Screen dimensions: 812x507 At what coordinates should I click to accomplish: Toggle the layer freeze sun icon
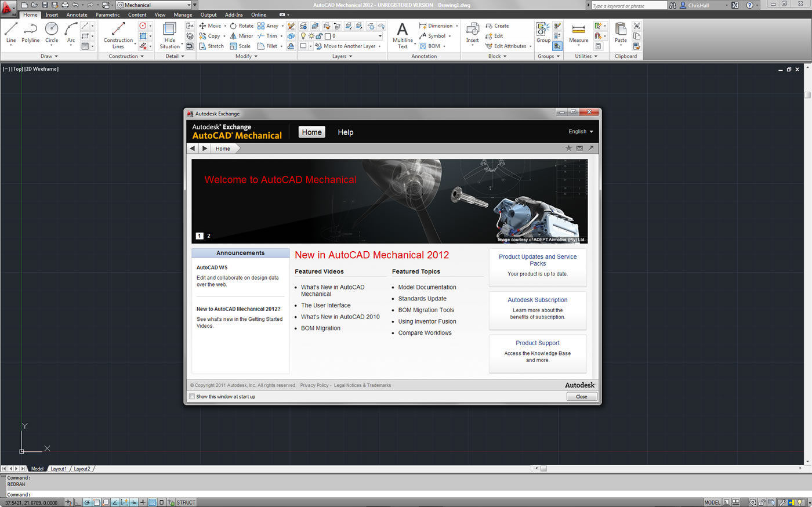(311, 36)
